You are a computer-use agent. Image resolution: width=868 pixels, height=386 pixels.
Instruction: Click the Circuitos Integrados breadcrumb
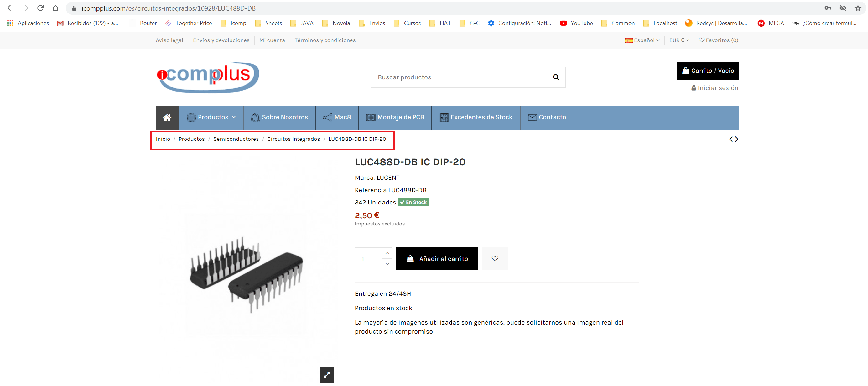[x=294, y=139]
